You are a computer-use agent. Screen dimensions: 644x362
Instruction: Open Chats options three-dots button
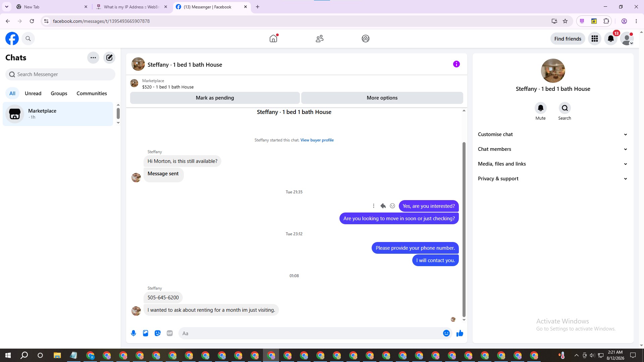(93, 58)
